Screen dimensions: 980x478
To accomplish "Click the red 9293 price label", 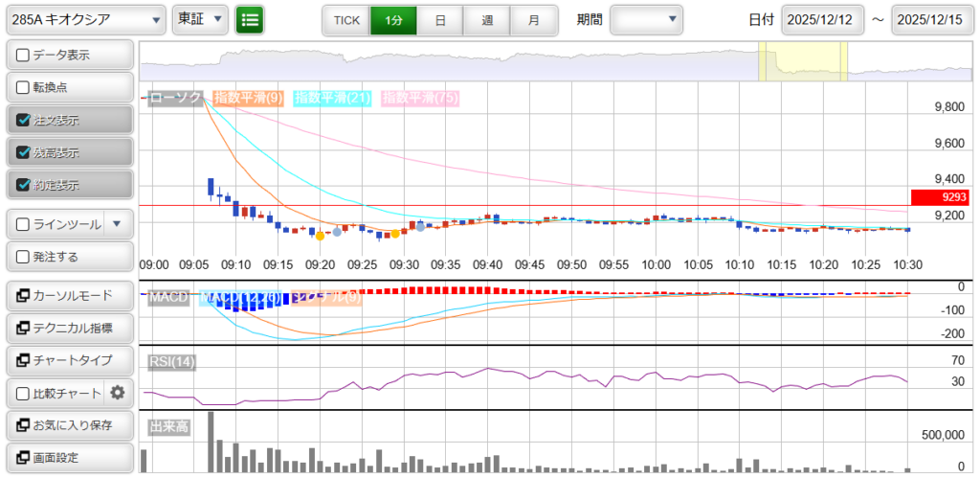I will [940, 197].
